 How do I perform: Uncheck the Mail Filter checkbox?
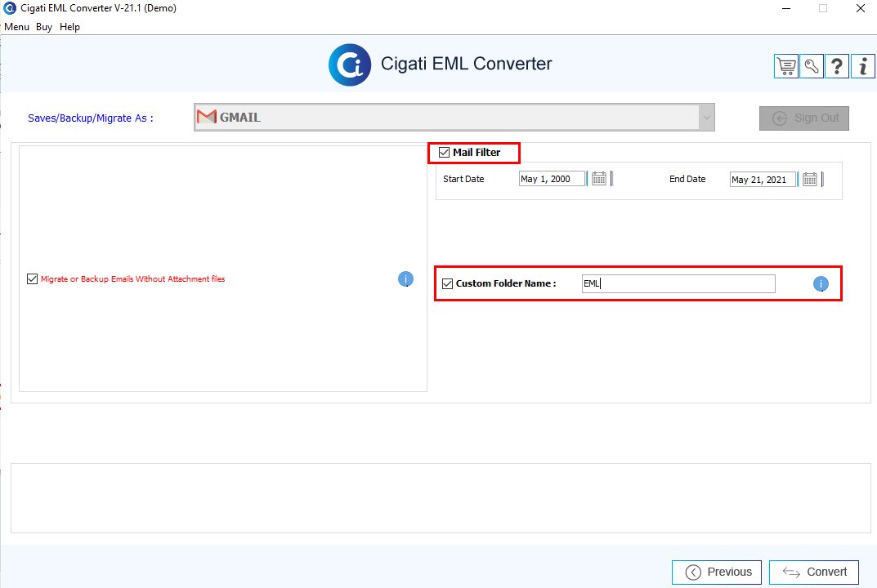(x=444, y=153)
